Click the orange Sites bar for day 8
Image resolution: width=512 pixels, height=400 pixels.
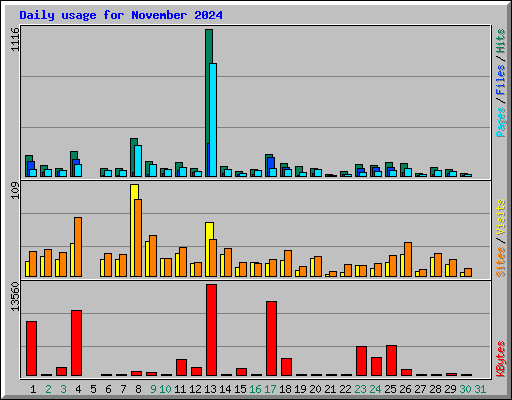click(138, 238)
